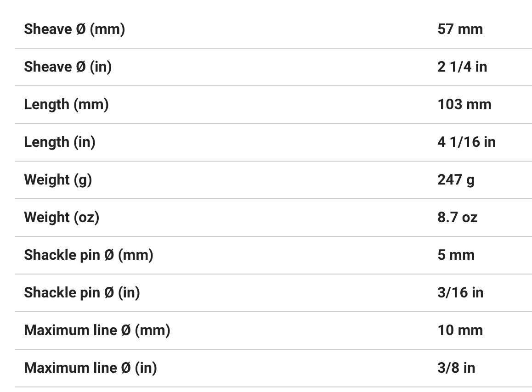Click the Sheave Ø (mm) label
This screenshot has height=392, width=532.
pyautogui.click(x=74, y=29)
